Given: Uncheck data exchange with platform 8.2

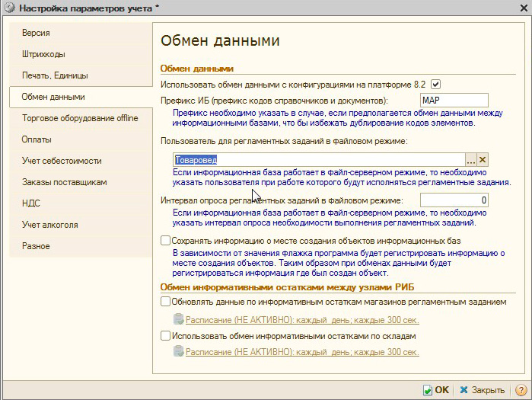Looking at the screenshot, I should (x=436, y=85).
